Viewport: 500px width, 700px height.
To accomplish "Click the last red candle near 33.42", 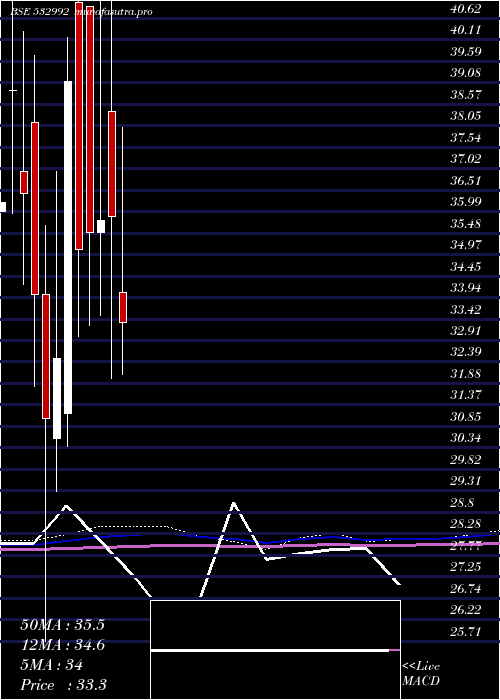I will (x=123, y=307).
